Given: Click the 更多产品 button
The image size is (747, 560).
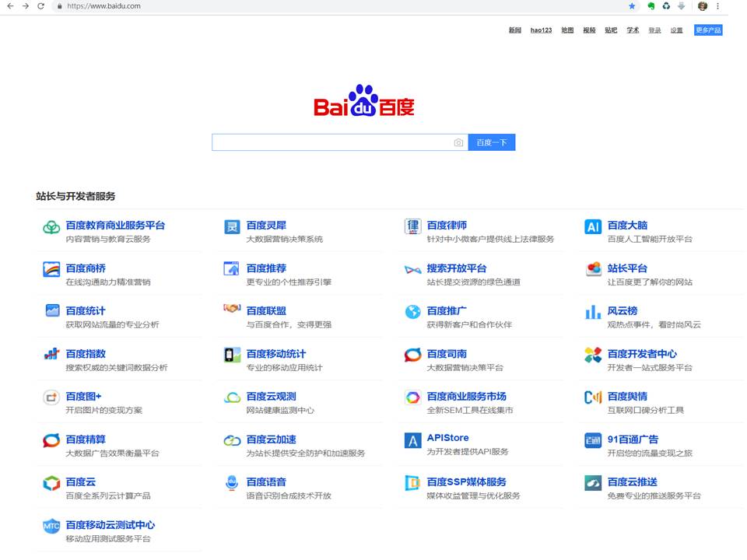Looking at the screenshot, I should pos(708,30).
